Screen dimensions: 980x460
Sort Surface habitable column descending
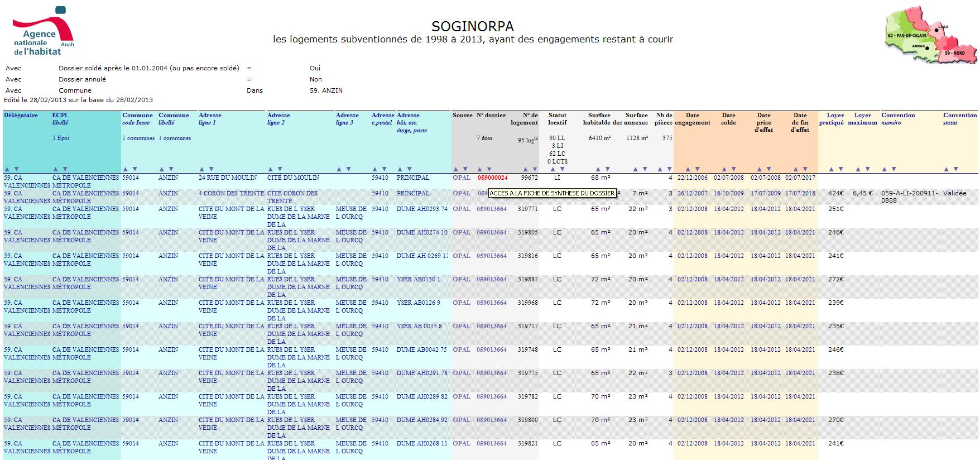pyautogui.click(x=607, y=169)
